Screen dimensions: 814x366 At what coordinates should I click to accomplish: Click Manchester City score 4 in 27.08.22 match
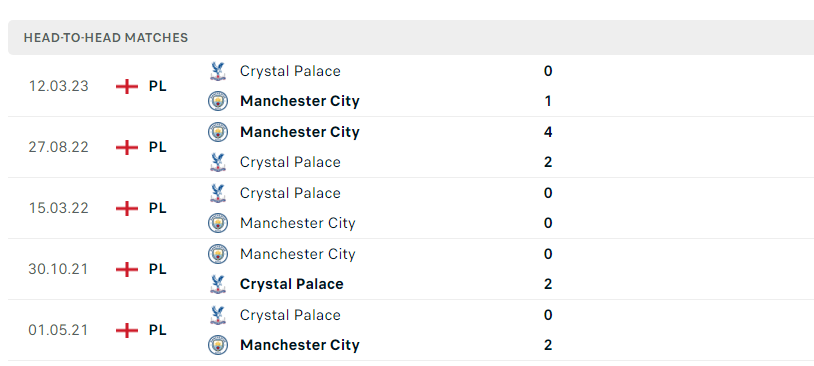548,132
